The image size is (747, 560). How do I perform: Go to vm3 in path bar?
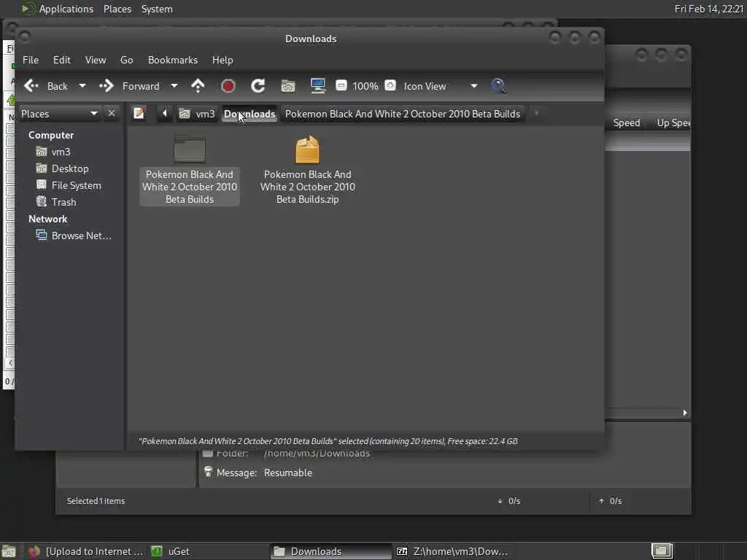click(x=197, y=114)
